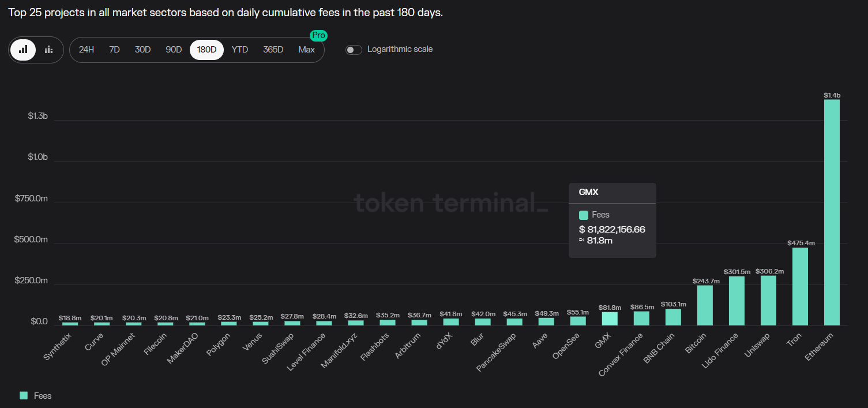Screen dimensions: 868x408
Task: Select the 180D time range
Action: (206, 50)
